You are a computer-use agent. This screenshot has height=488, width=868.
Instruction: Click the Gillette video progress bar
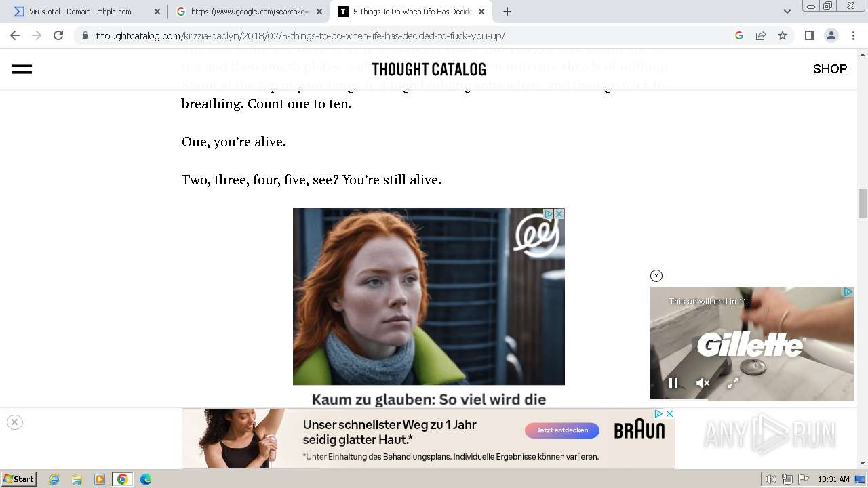pos(752,399)
